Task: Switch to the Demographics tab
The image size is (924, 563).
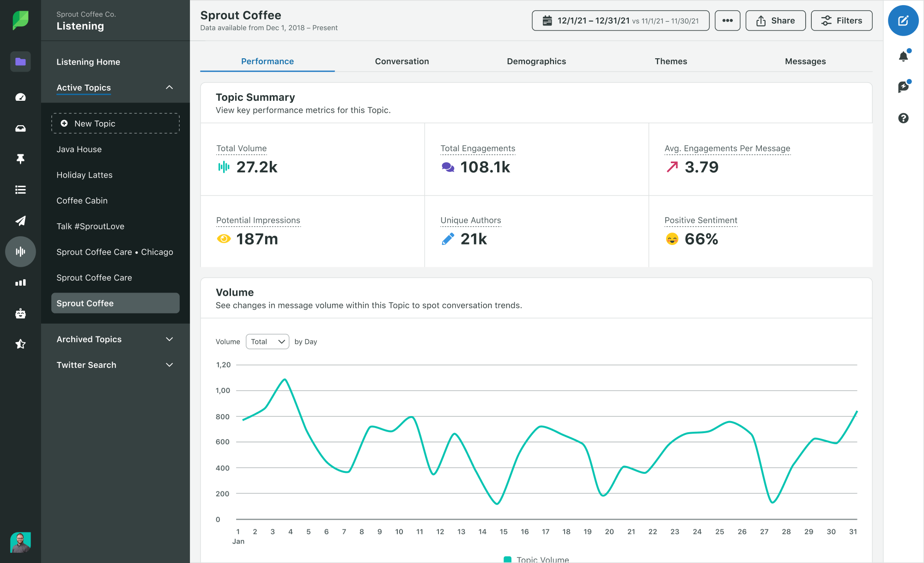Action: 536,61
